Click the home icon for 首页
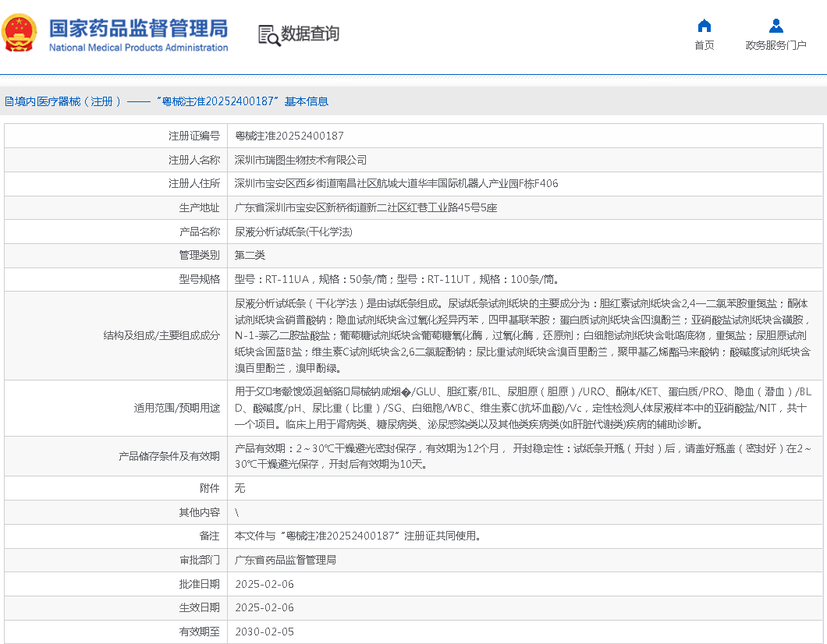This screenshot has width=827, height=644. (704, 25)
